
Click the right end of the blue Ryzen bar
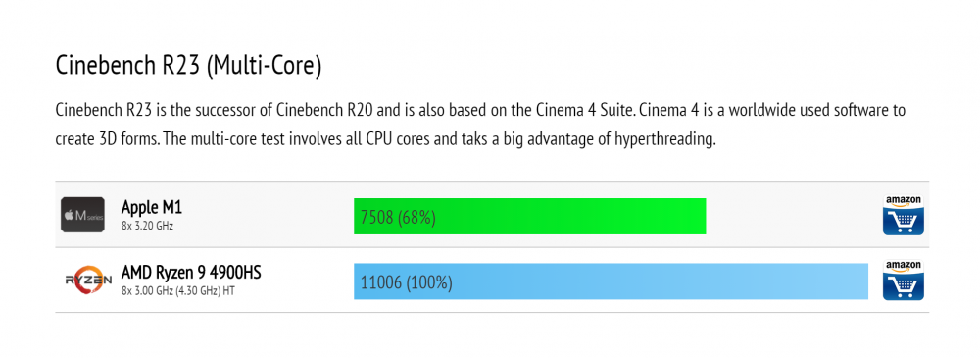tap(863, 281)
